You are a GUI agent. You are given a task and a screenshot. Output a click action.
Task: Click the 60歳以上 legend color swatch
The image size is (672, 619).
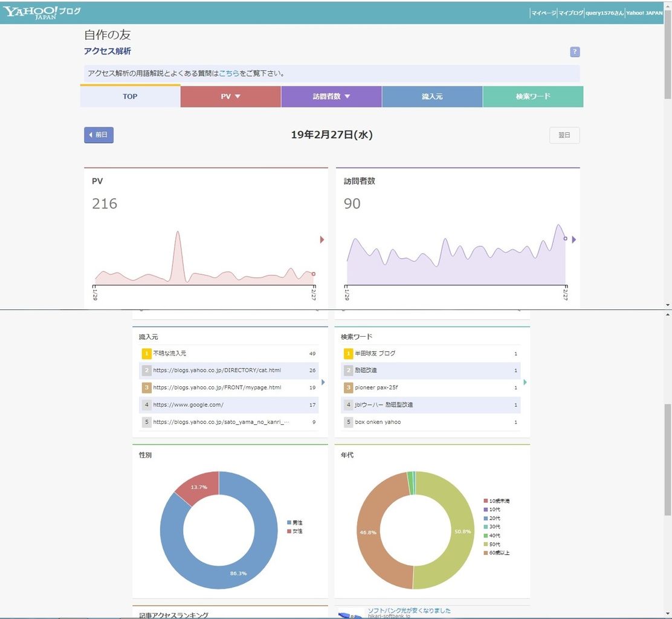(x=486, y=553)
